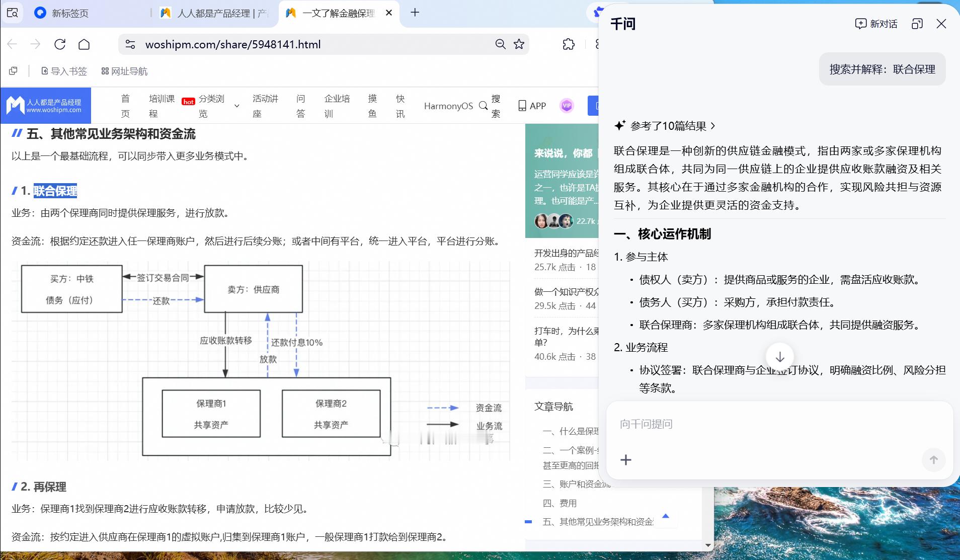Open 问答 in the site navigation

point(300,106)
